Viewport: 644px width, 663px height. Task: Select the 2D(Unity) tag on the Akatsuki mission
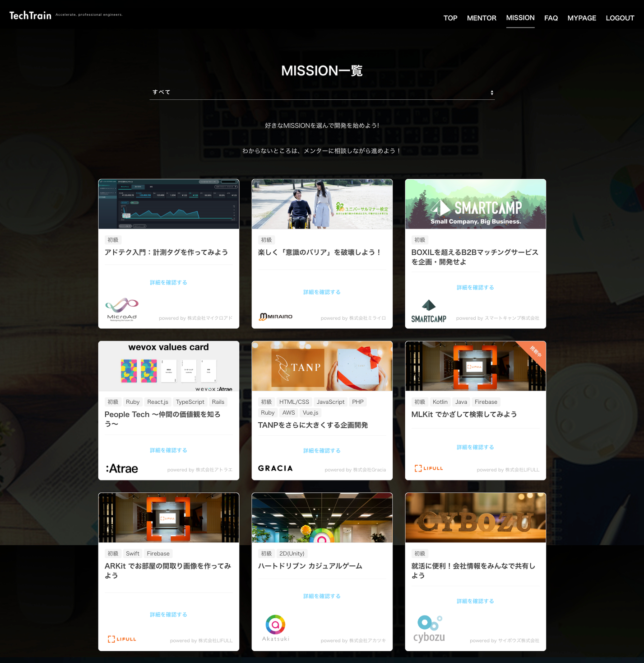tap(292, 553)
